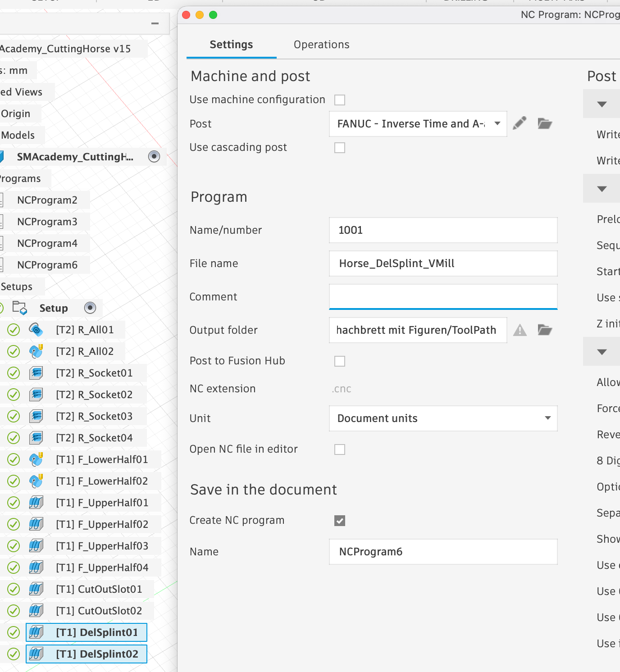This screenshot has height=672, width=620.
Task: Open post library folder icon next to Post
Action: pyautogui.click(x=545, y=123)
